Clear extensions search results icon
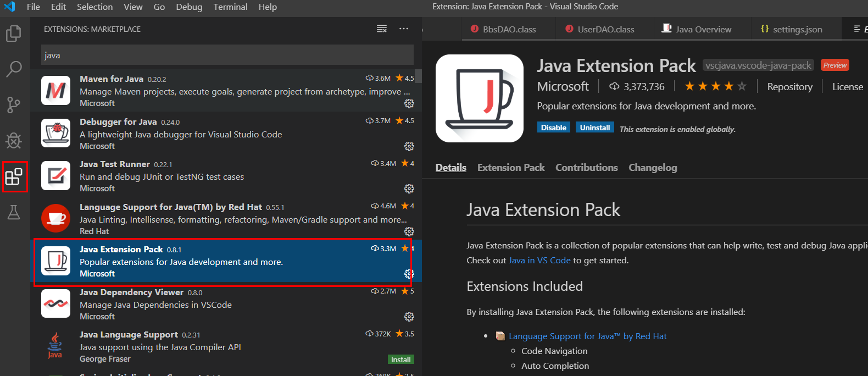Screen dimensions: 868x376 [382, 29]
